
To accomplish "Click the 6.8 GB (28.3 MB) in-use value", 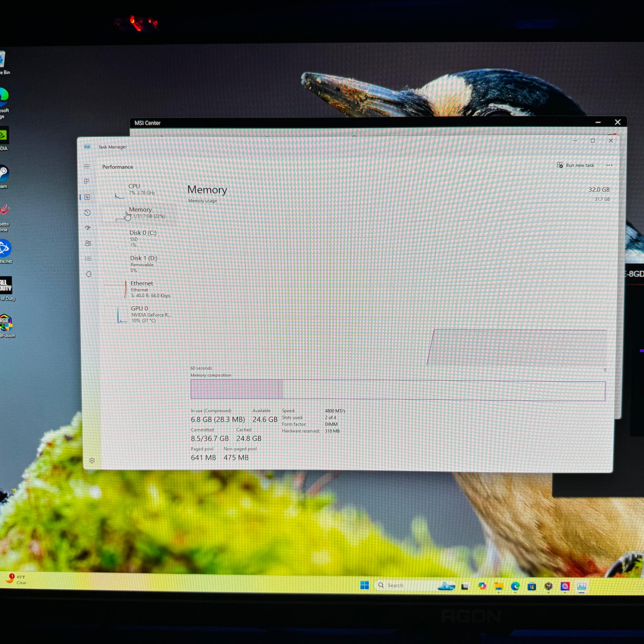I will (x=218, y=419).
